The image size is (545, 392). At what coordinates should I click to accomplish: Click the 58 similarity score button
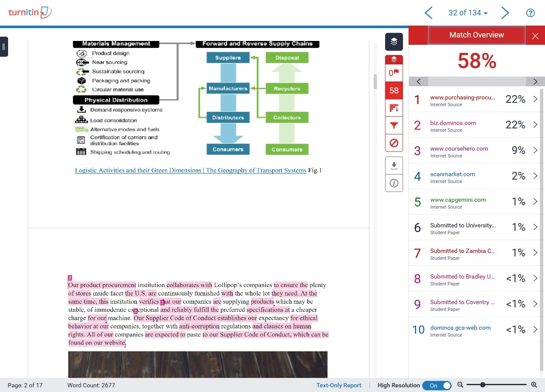[x=394, y=90]
